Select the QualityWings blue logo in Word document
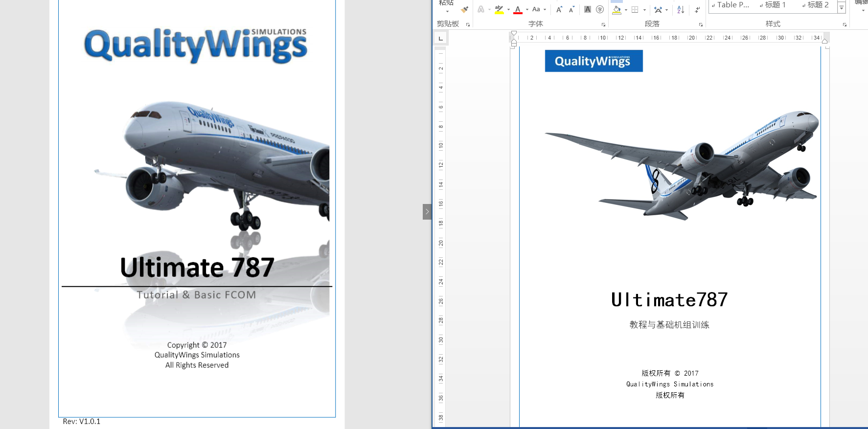 [x=594, y=61]
